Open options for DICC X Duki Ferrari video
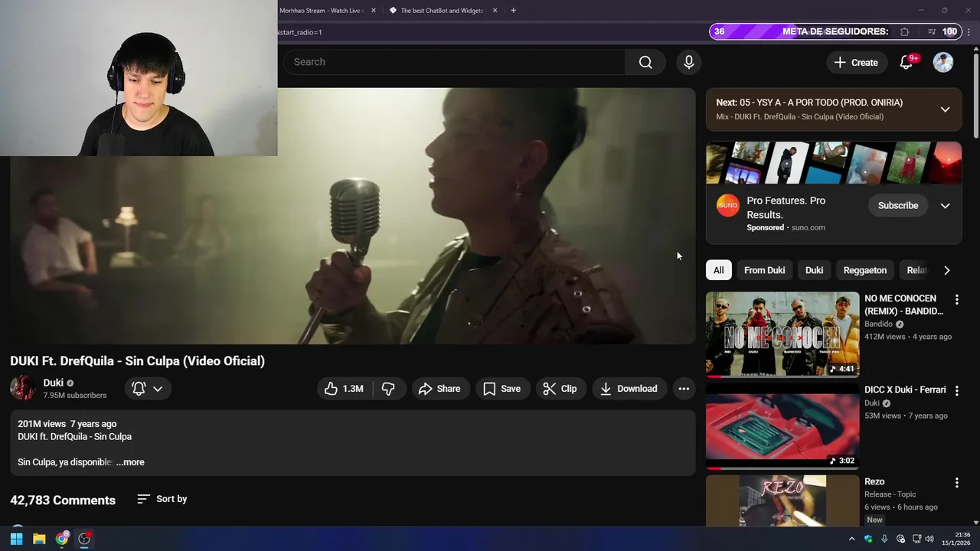 [x=956, y=390]
